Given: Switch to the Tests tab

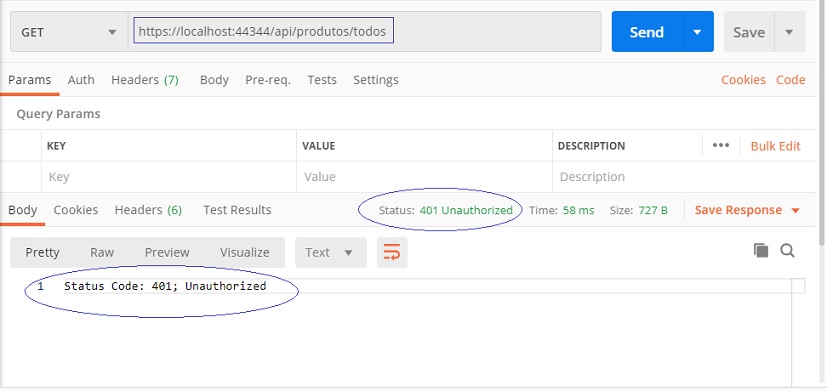Looking at the screenshot, I should pos(322,80).
